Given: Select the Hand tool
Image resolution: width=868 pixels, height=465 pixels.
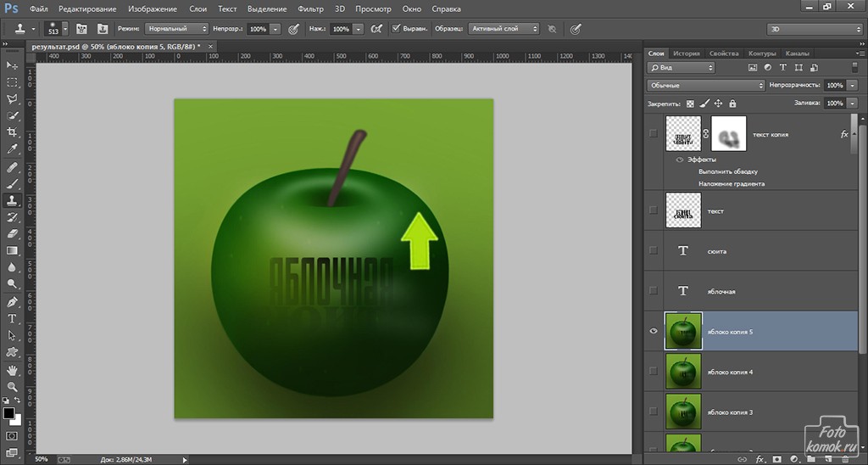Looking at the screenshot, I should (x=12, y=370).
